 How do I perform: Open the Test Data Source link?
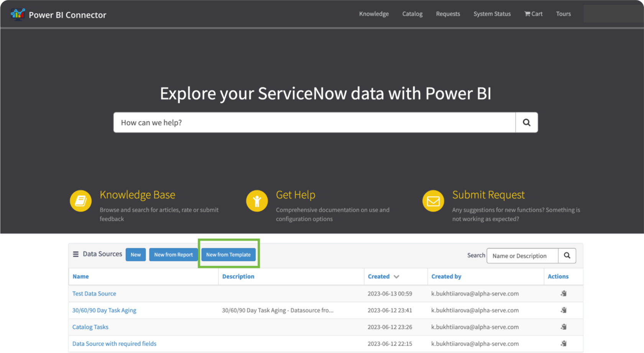click(x=94, y=293)
